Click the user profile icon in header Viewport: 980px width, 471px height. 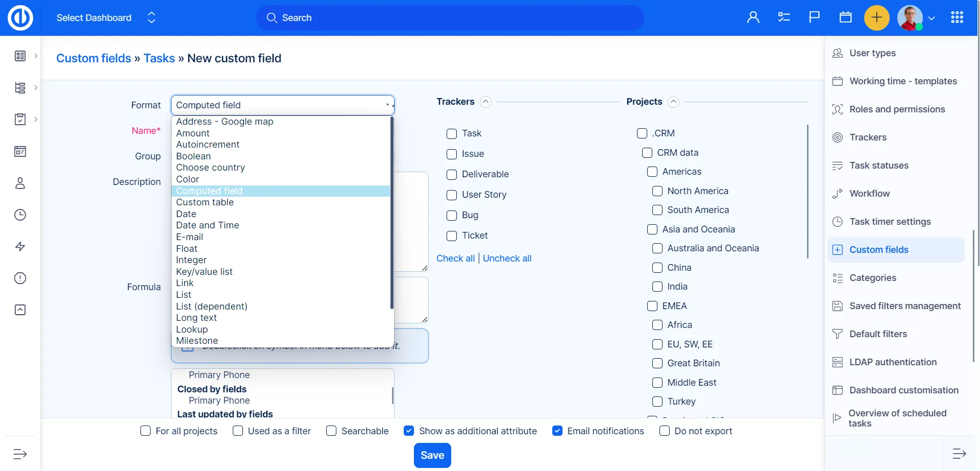tap(753, 18)
